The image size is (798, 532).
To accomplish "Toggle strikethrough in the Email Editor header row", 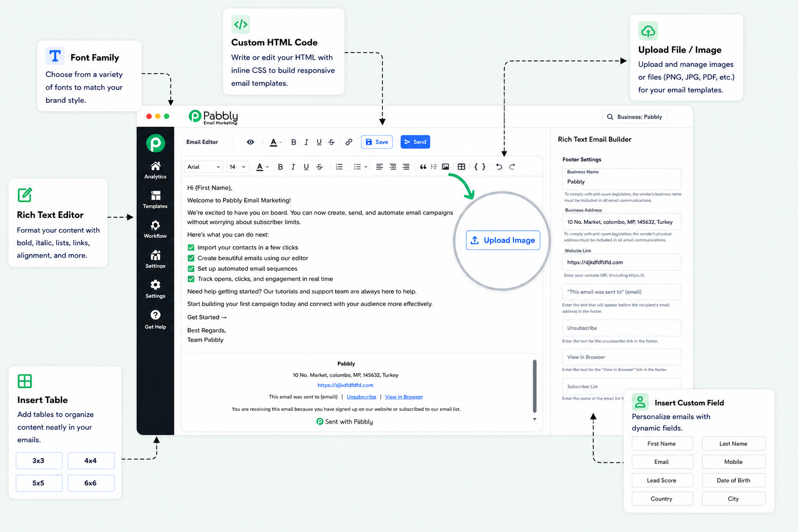I will [x=331, y=142].
